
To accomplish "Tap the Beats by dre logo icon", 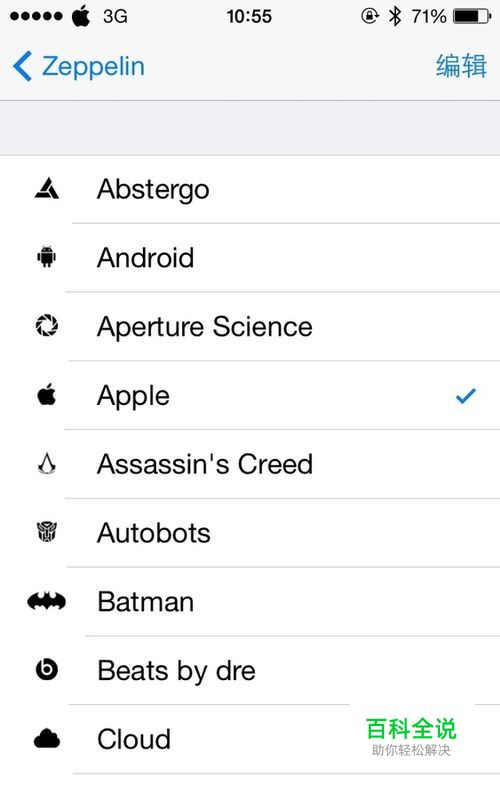I will [47, 669].
